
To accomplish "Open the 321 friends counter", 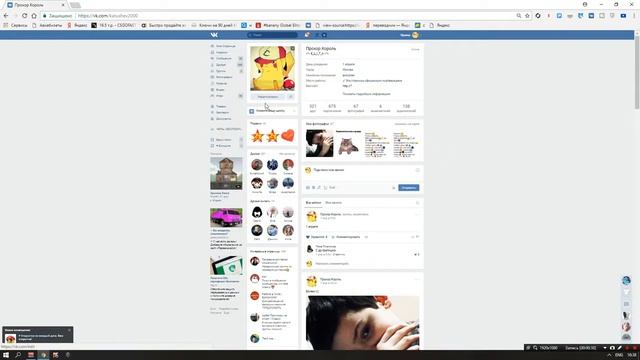I will pos(313,108).
